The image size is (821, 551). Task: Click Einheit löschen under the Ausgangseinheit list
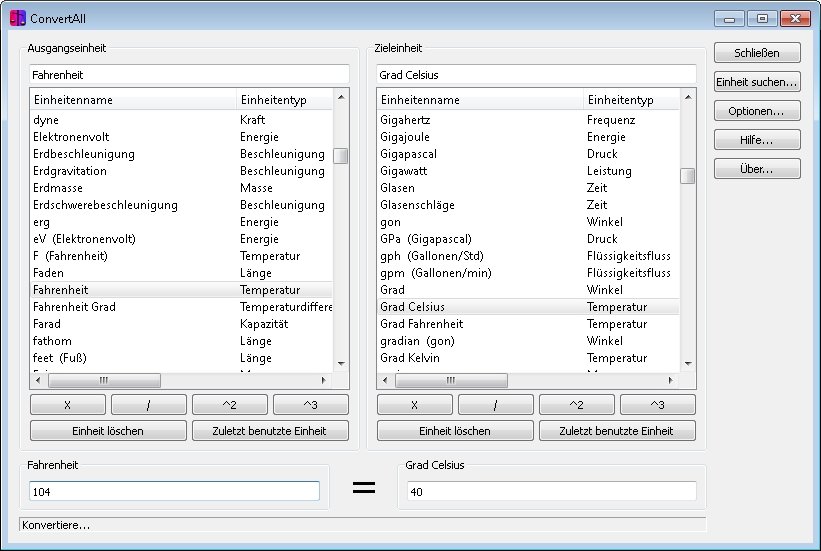coord(108,431)
